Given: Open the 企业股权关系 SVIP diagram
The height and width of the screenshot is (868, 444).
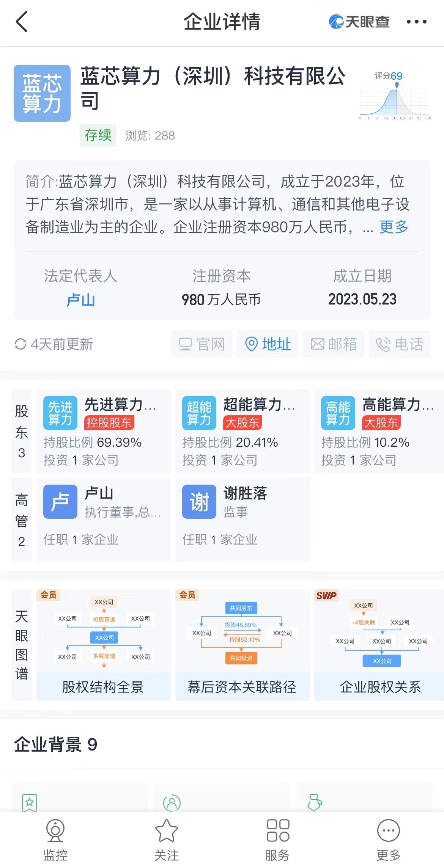Looking at the screenshot, I should click(x=379, y=645).
